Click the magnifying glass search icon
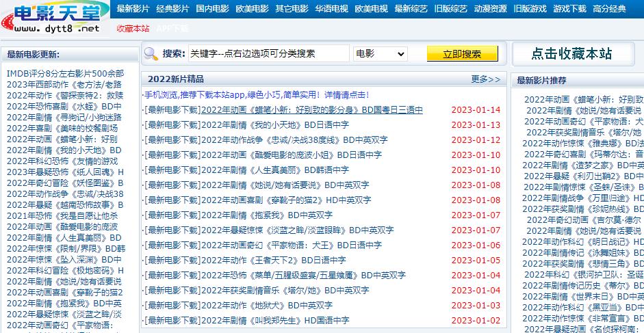 coord(151,54)
